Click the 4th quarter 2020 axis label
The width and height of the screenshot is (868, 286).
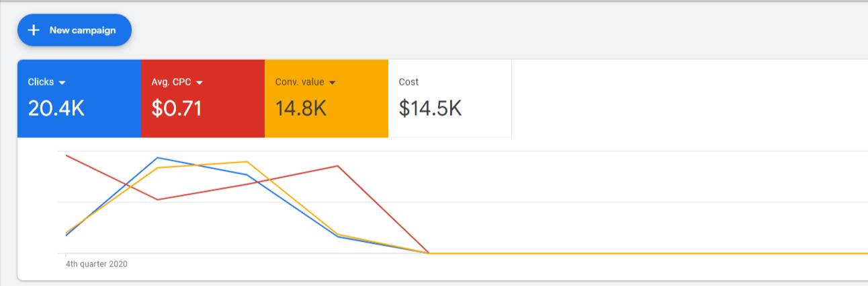97,264
